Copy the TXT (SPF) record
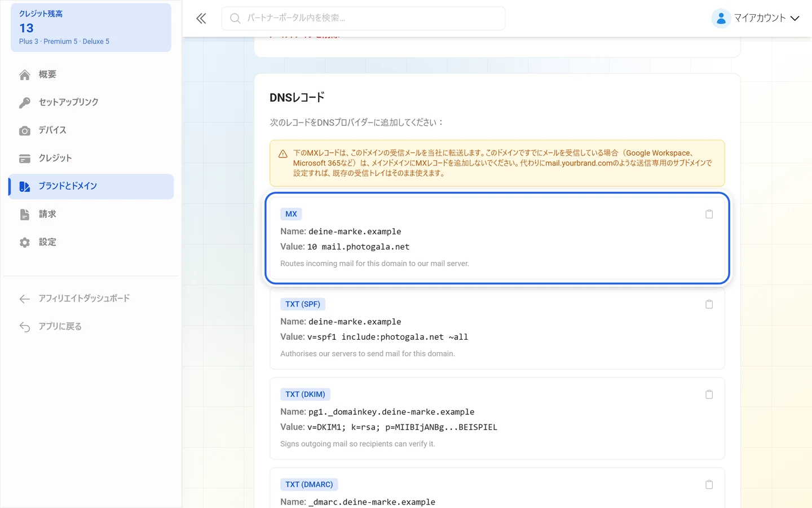 [x=709, y=304]
